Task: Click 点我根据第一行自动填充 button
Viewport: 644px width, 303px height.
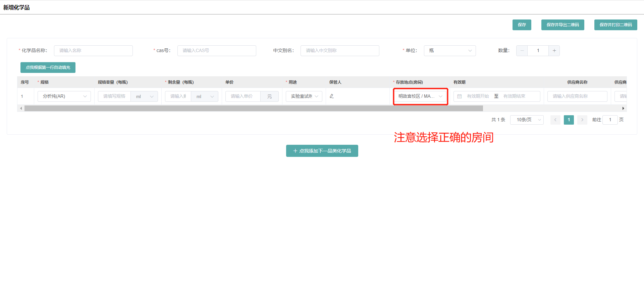Action: (48, 68)
